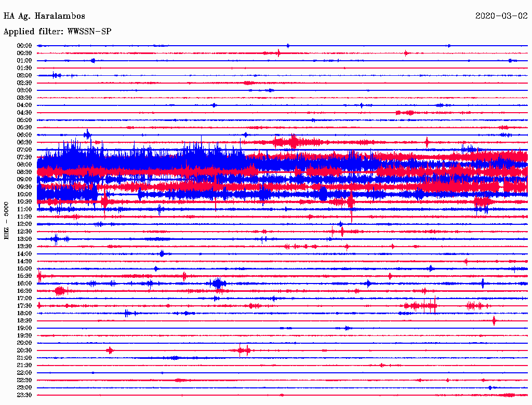Select the 06:30 time label
The height and width of the screenshot is (405, 532).
click(24, 142)
